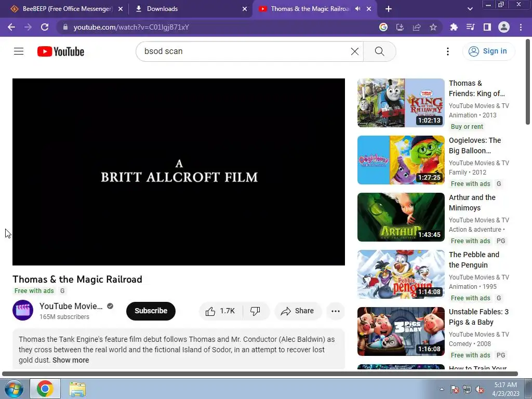The height and width of the screenshot is (399, 532).
Task: Like the video with thumbs up
Action: (220, 311)
